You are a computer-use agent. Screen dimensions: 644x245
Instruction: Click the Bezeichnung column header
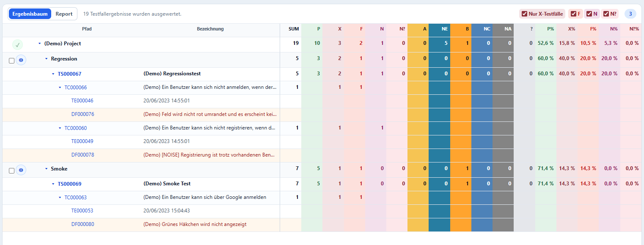pyautogui.click(x=210, y=29)
